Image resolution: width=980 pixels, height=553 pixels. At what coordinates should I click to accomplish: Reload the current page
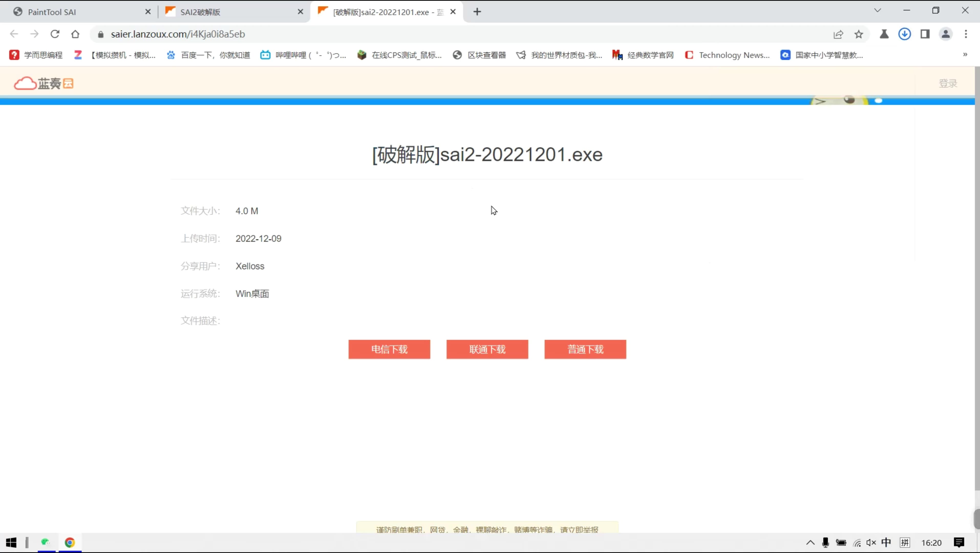[x=55, y=34]
